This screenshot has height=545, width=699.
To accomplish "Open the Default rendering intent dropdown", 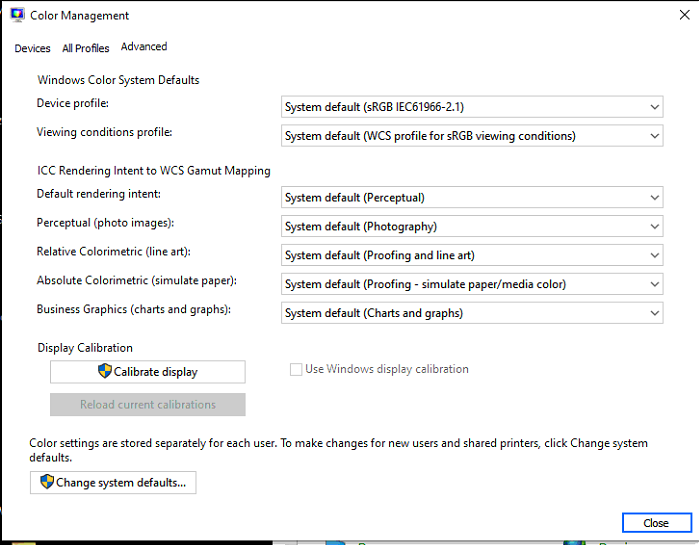I will tap(471, 198).
